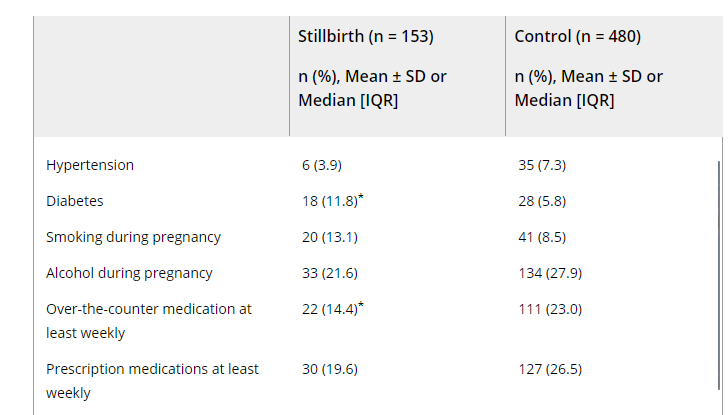Viewport: 728px width, 415px height.
Task: Click the stillbirth diabetes value 18 (11.8)
Action: pyautogui.click(x=328, y=201)
